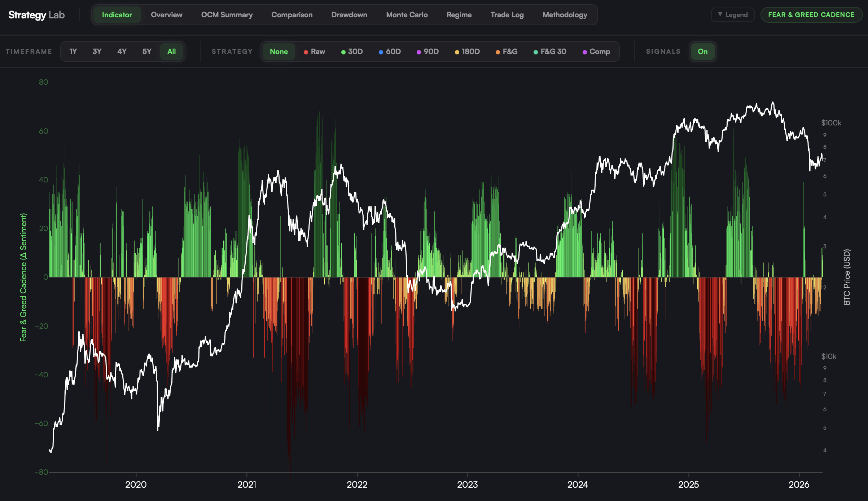Open the Indicator tab
Screen dimensions: 868x501
coord(117,15)
